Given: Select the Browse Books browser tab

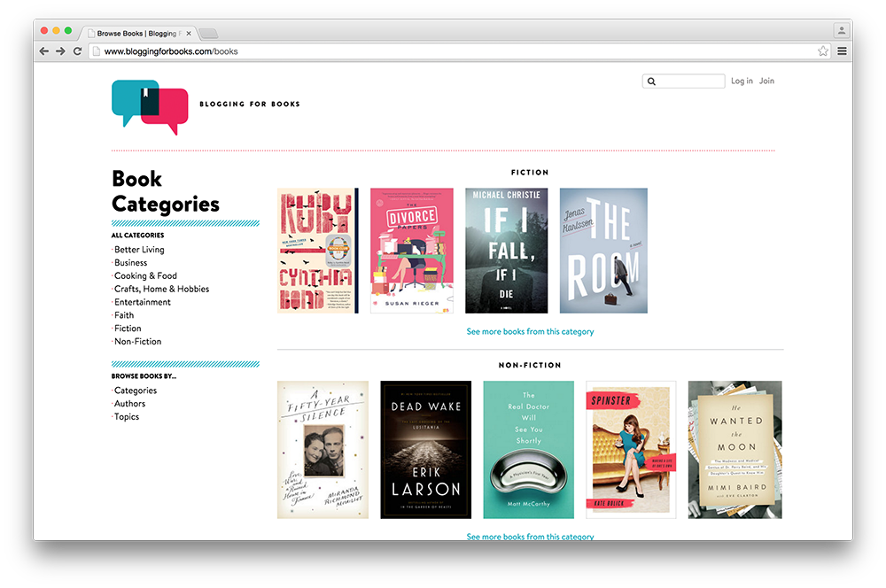Looking at the screenshot, I should [x=137, y=34].
